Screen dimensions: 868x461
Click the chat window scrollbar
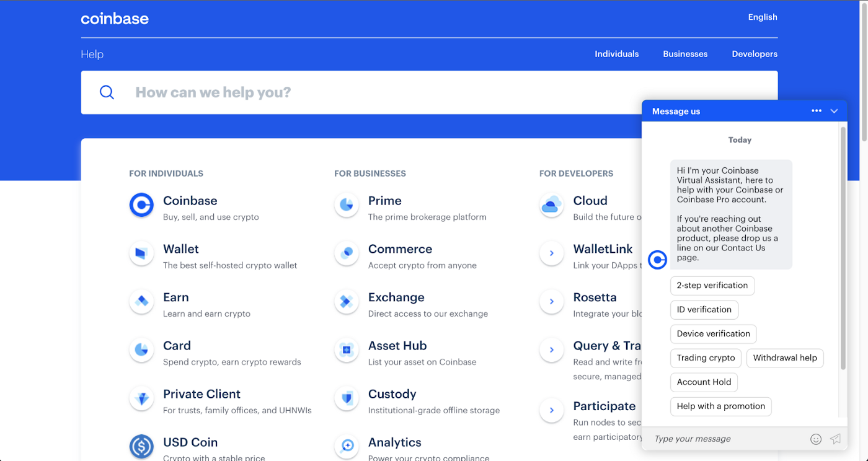click(843, 248)
